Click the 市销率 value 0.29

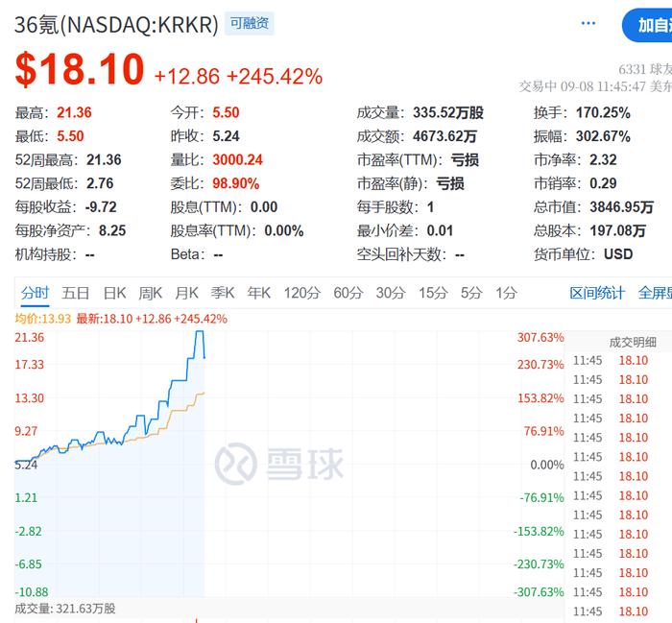[603, 183]
